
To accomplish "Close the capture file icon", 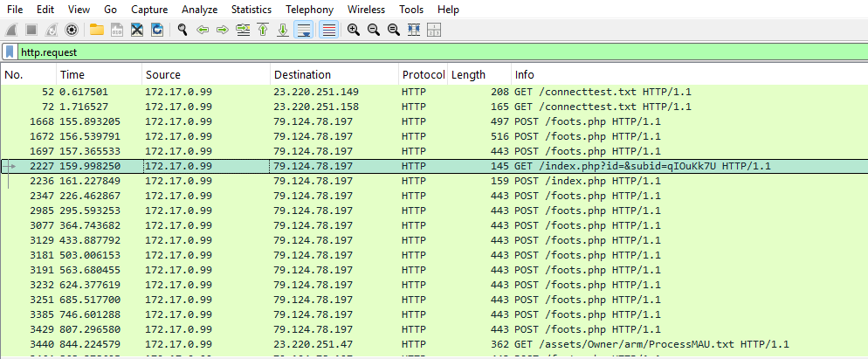I will click(137, 30).
